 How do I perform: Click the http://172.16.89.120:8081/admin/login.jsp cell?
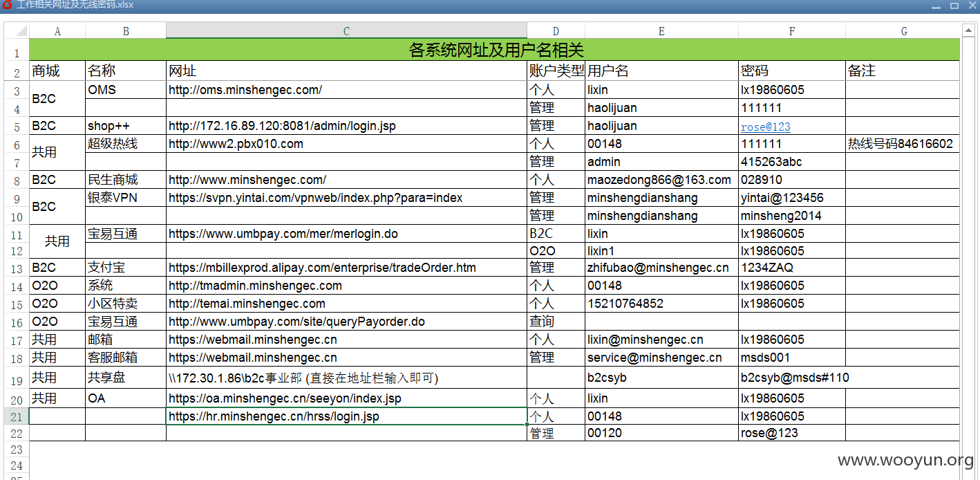tap(346, 126)
